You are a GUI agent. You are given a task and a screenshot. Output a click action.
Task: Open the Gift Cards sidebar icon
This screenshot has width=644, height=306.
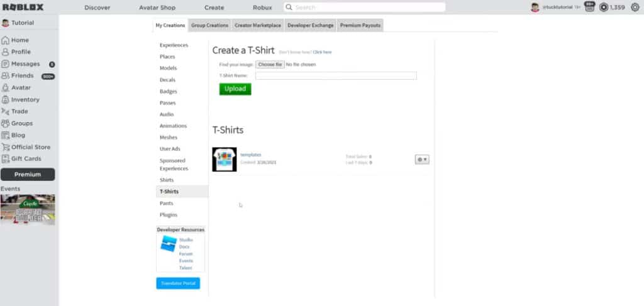tap(5, 159)
